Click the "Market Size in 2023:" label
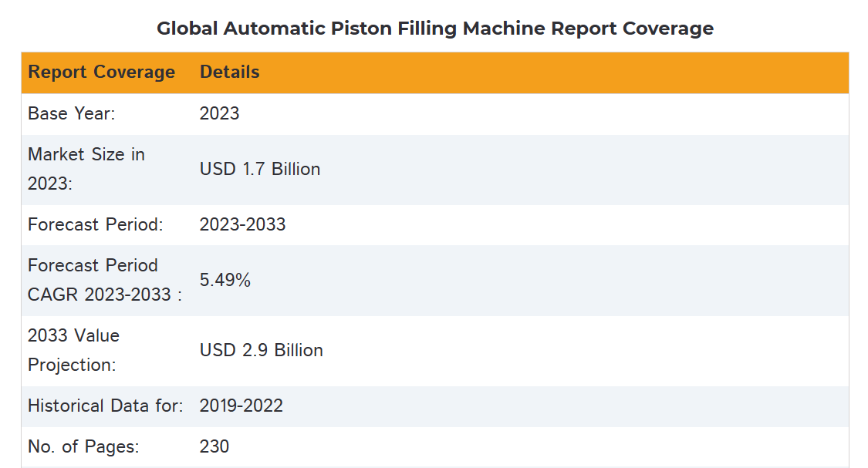The width and height of the screenshot is (868, 468). 86,169
